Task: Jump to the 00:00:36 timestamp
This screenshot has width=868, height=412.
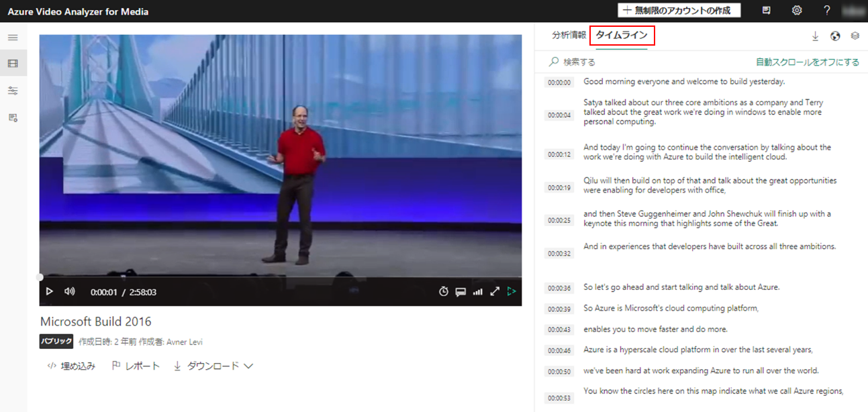Action: click(x=559, y=289)
